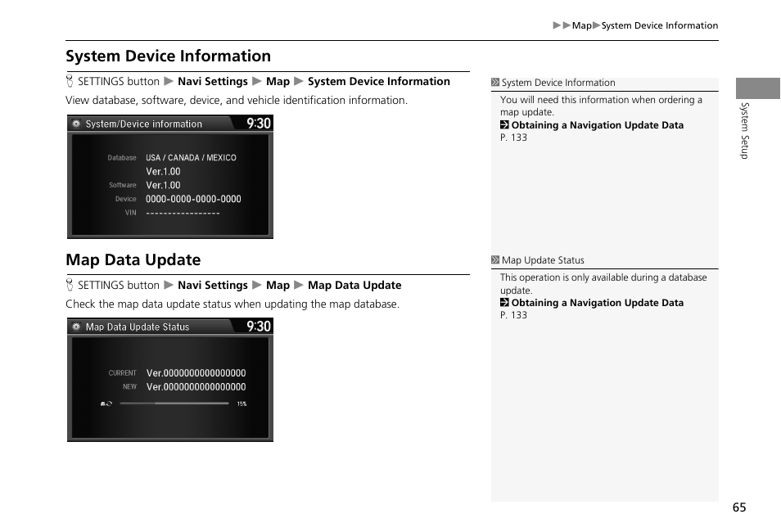Click the map data update progress bar
This screenshot has width=781, height=532.
pyautogui.click(x=174, y=404)
